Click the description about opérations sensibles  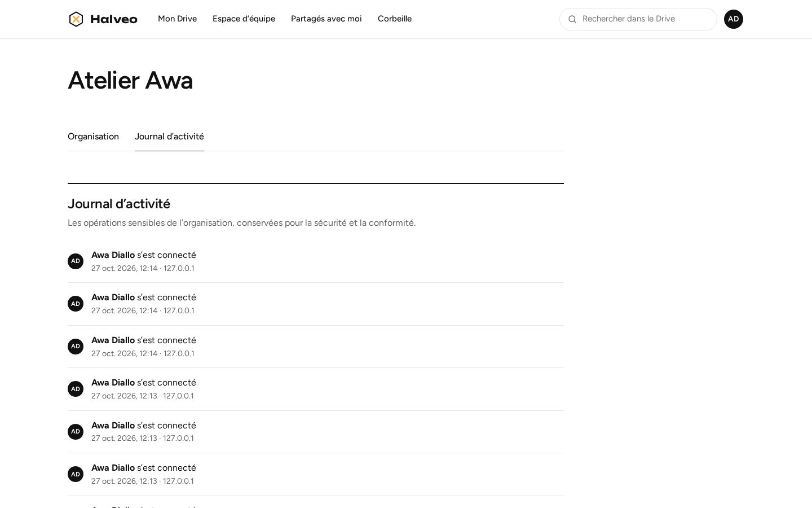(x=241, y=223)
